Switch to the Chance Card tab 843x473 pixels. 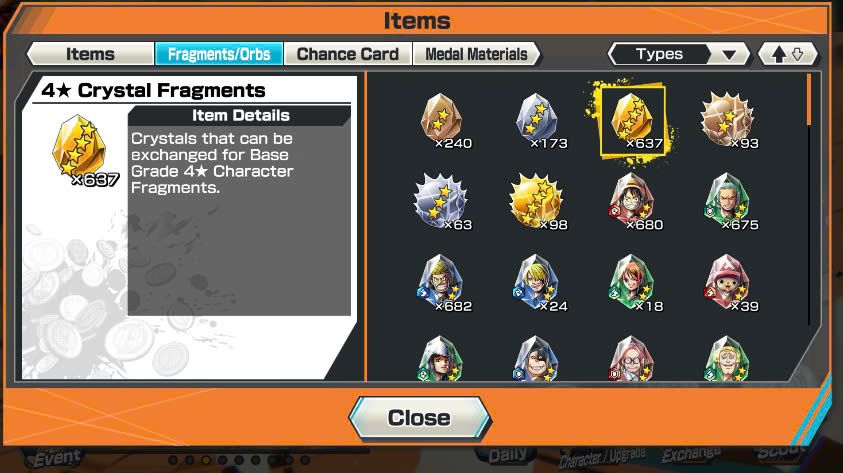[348, 54]
